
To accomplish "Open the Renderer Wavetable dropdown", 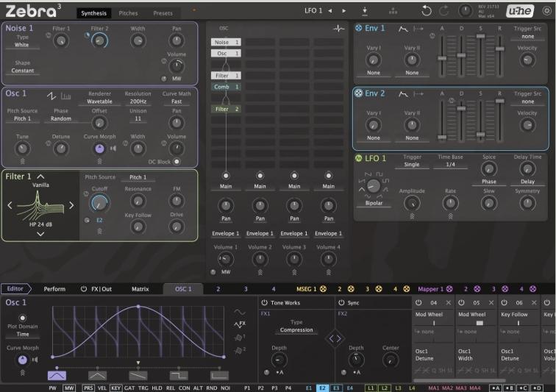I will (x=99, y=102).
